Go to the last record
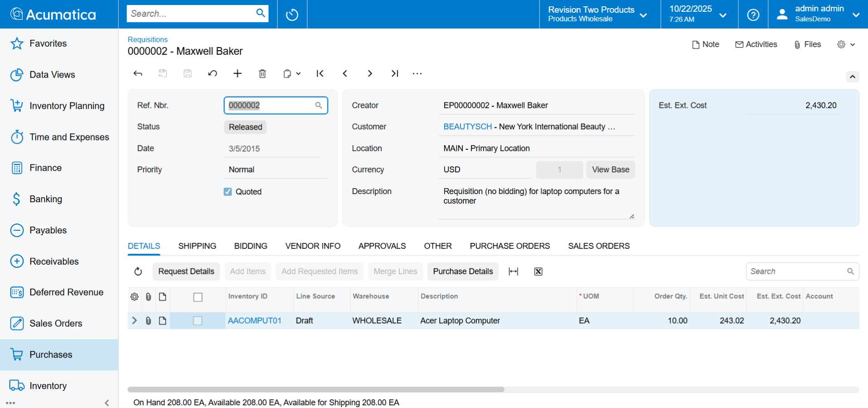The width and height of the screenshot is (868, 408). (394, 73)
